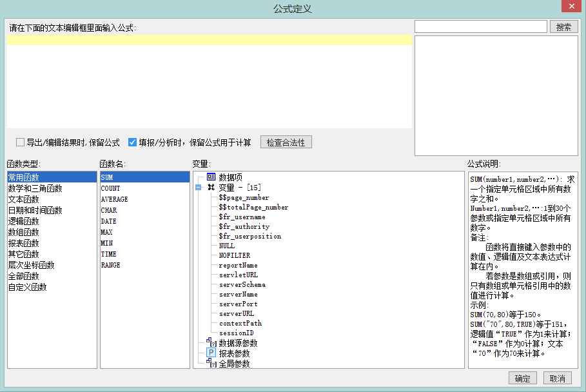586x392 pixels.
Task: Click the 检查合法性 button
Action: point(286,142)
